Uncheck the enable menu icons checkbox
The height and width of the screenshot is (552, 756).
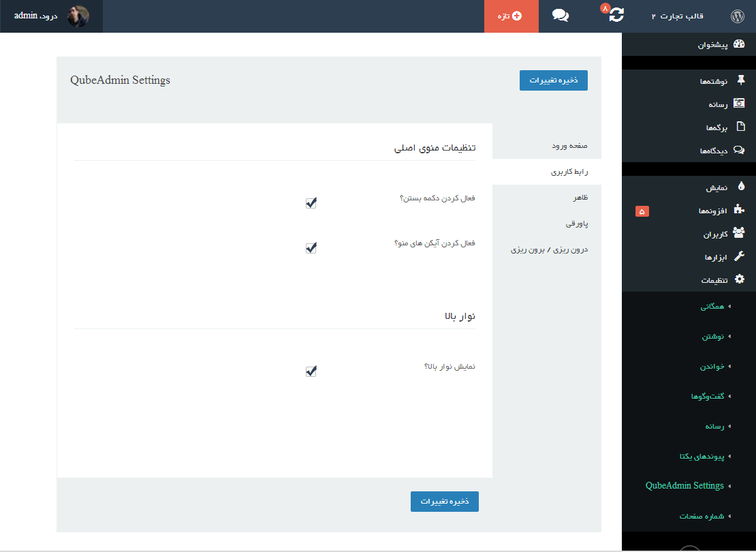click(311, 248)
